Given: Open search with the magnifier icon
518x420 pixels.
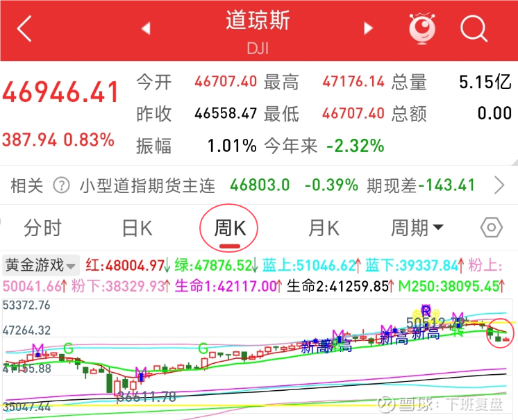Looking at the screenshot, I should pos(474,28).
